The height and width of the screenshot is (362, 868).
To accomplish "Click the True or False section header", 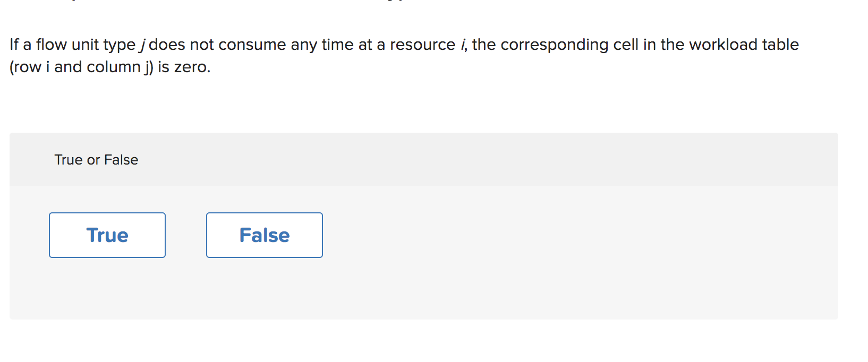I will pos(96,159).
